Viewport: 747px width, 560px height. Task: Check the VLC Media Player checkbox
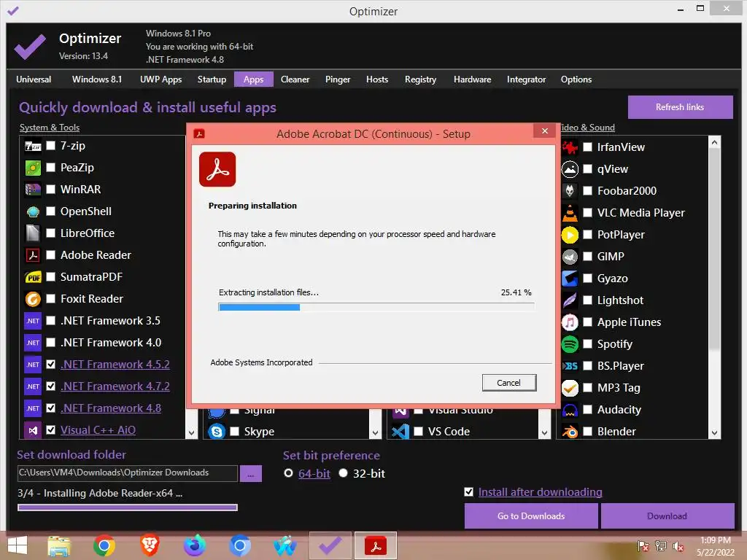[588, 213]
